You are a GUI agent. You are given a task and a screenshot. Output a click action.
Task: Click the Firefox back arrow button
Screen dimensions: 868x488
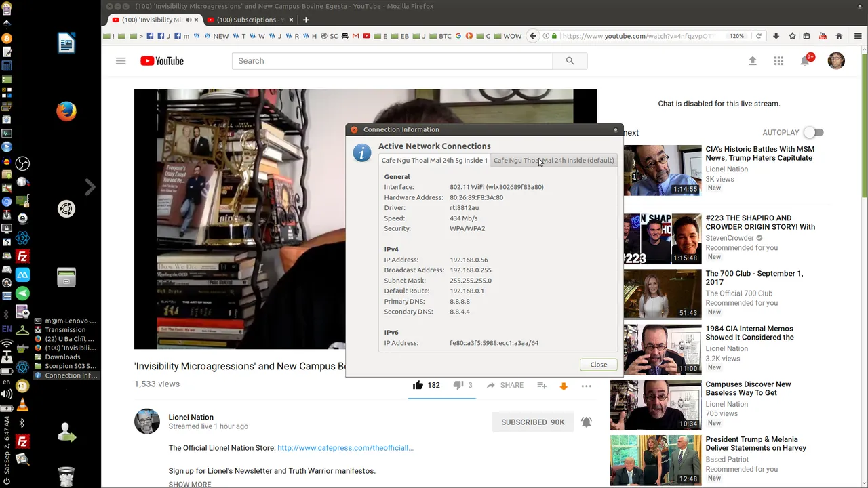533,36
